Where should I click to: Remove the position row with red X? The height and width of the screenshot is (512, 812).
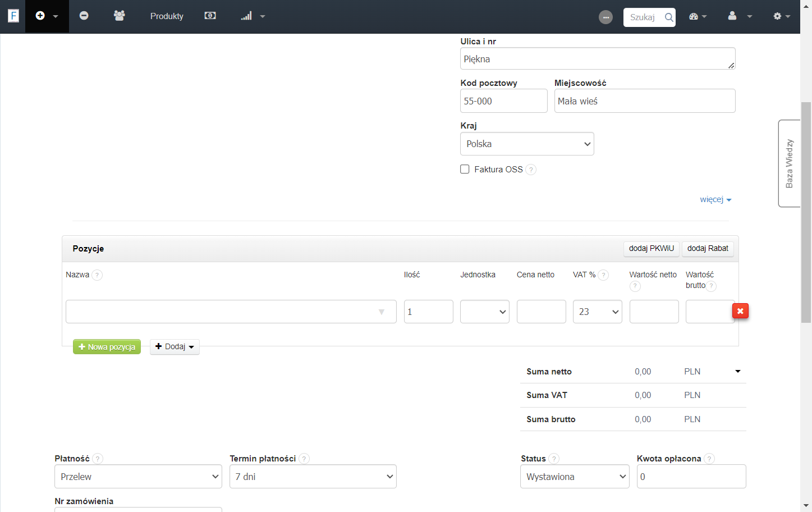[740, 310]
